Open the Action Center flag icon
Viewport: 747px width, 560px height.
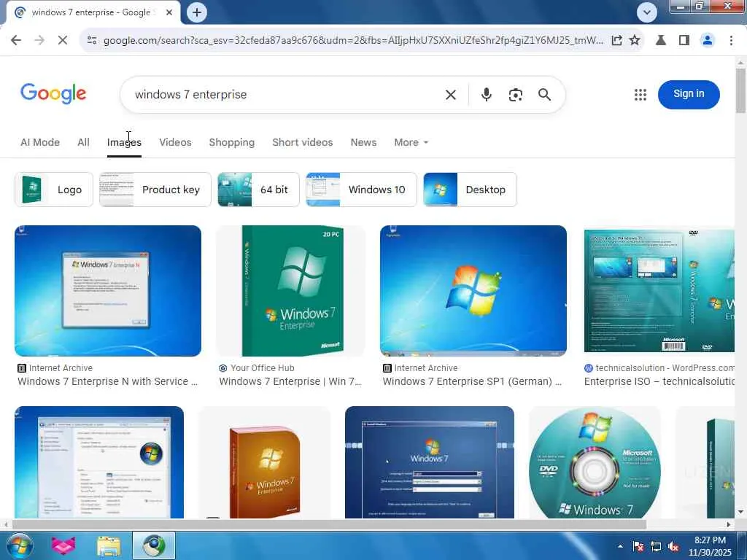638,546
